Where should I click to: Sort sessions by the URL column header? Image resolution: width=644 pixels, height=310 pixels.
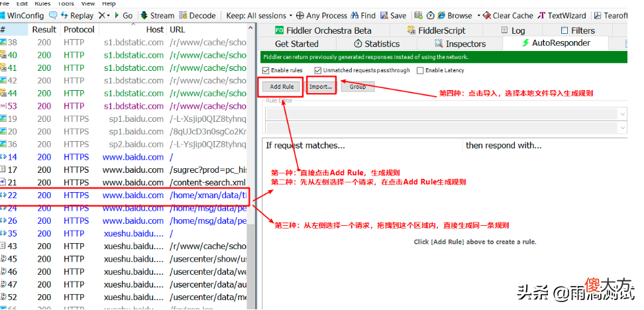[206, 30]
